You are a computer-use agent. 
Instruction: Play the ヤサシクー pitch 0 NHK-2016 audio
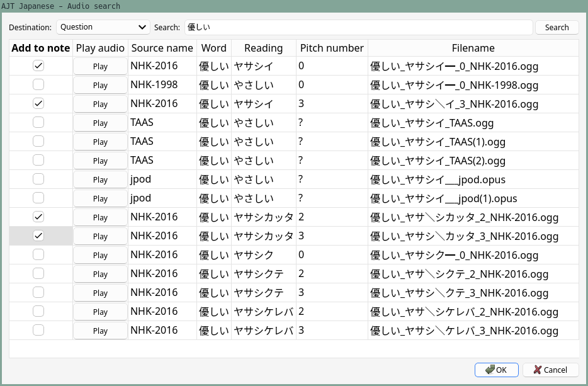[x=99, y=254]
